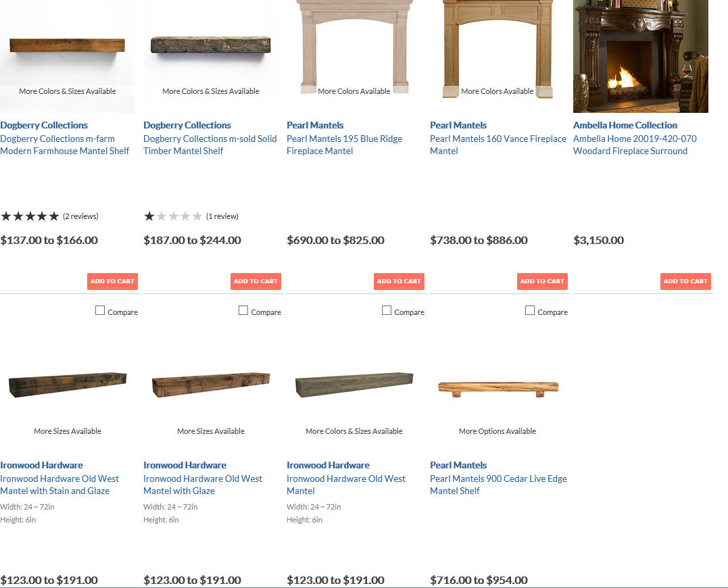Image resolution: width=728 pixels, height=588 pixels.
Task: View the Woodard Fireplace Surround photo
Action: pyautogui.click(x=641, y=56)
